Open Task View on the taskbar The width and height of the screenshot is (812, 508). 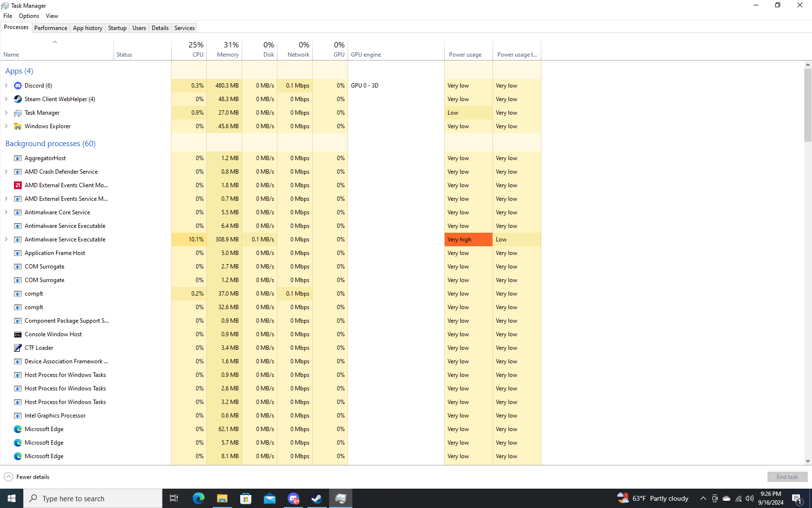tap(174, 498)
